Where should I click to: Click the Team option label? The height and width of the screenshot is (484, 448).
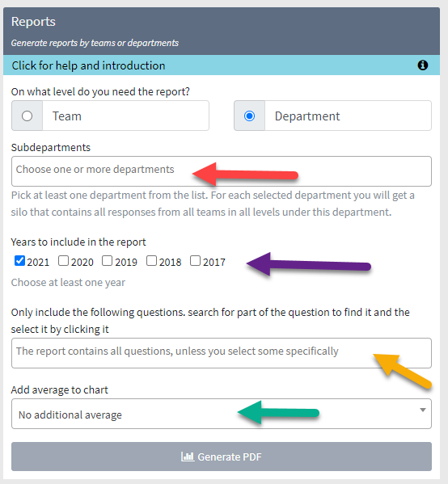point(67,116)
